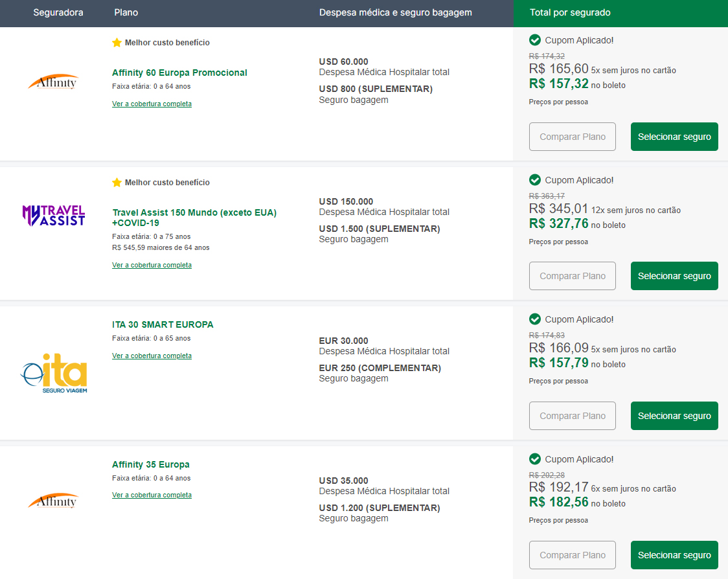728x579 pixels.
Task: Click the Affinity logo beside Affinity 35 Europa
Action: [x=53, y=501]
